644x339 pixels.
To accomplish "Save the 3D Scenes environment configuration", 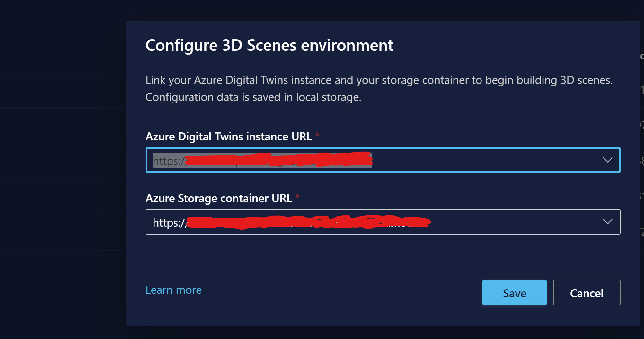I will [514, 292].
